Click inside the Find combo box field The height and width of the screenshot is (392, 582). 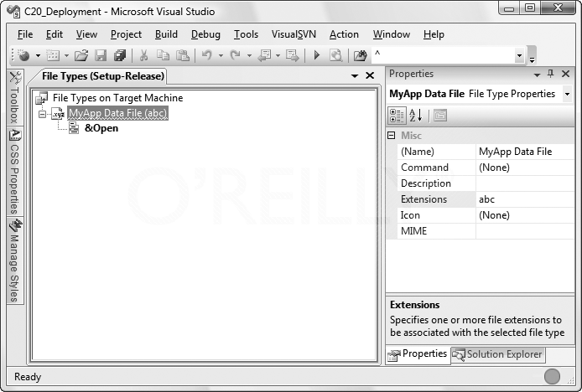(x=443, y=55)
